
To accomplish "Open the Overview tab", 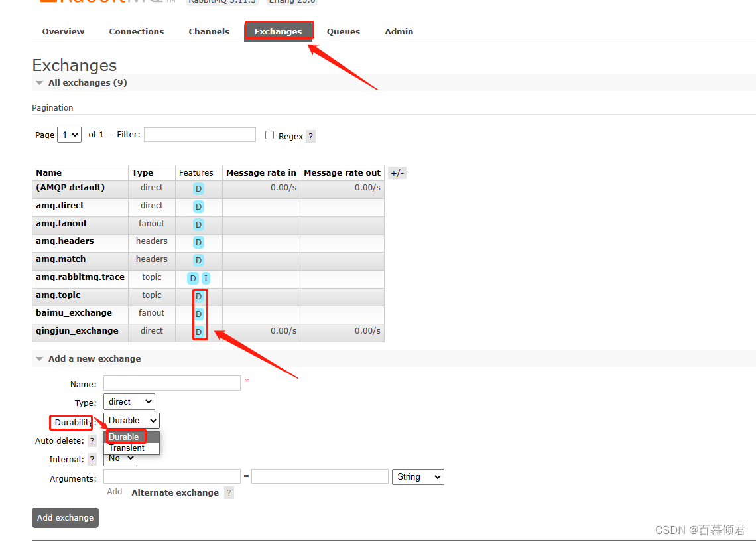I will tap(63, 31).
